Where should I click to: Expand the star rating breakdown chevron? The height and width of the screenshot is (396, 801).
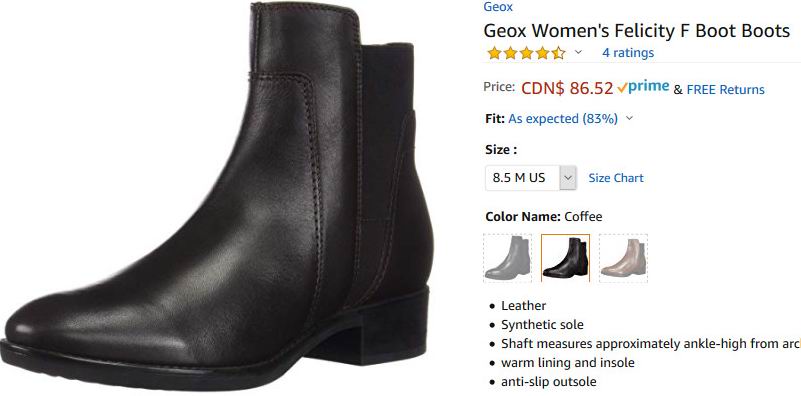coord(578,52)
